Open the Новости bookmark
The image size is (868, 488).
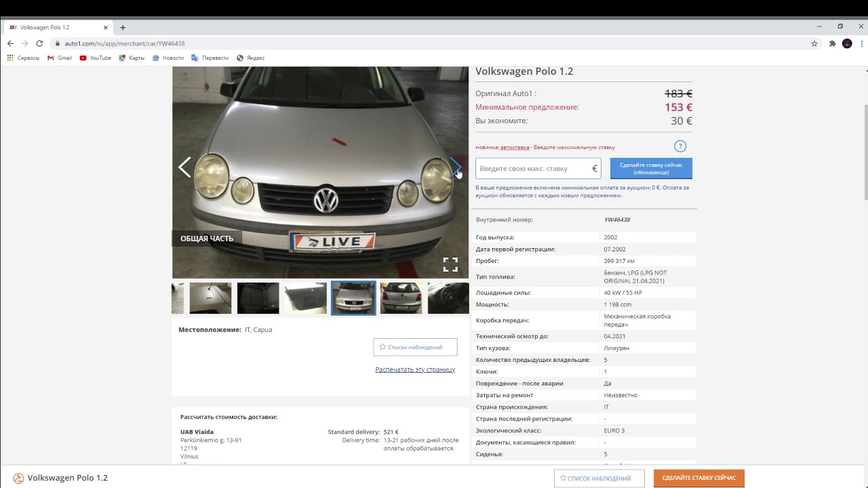click(x=168, y=58)
